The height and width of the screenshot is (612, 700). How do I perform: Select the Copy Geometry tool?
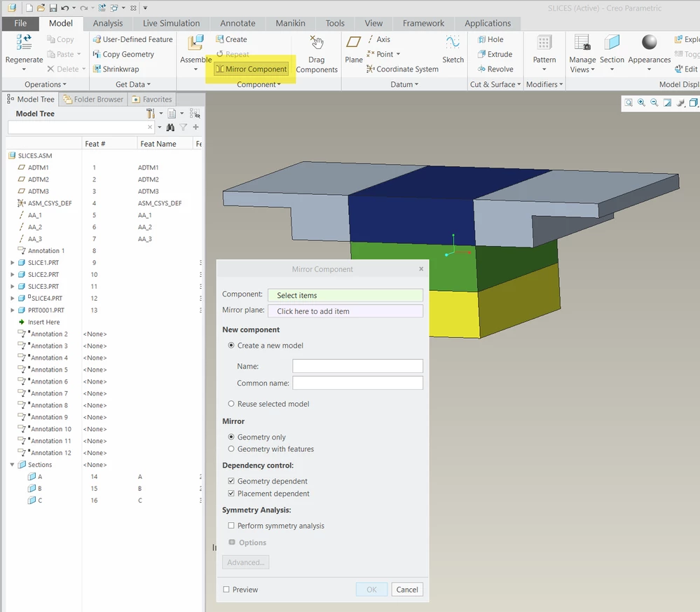coord(123,54)
